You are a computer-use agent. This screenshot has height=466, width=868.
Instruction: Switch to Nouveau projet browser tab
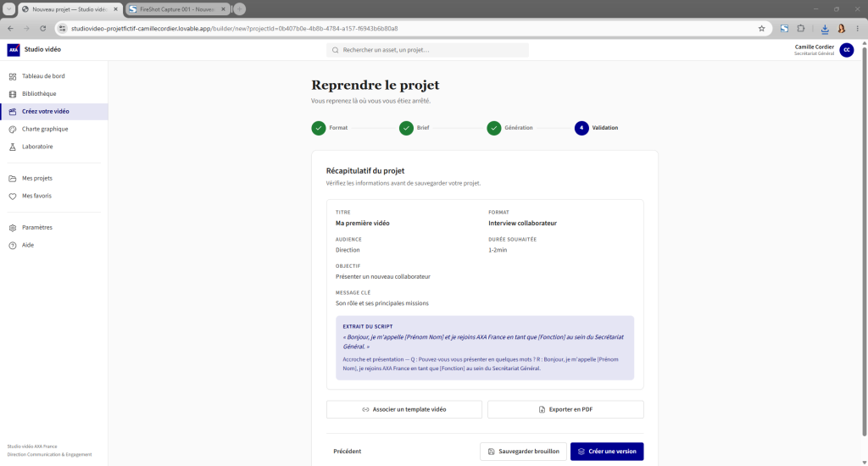(x=70, y=9)
